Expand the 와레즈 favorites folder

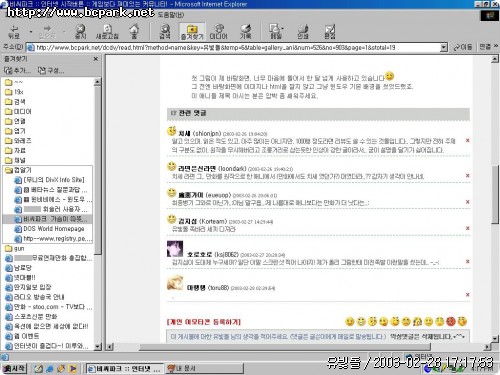click(x=18, y=141)
